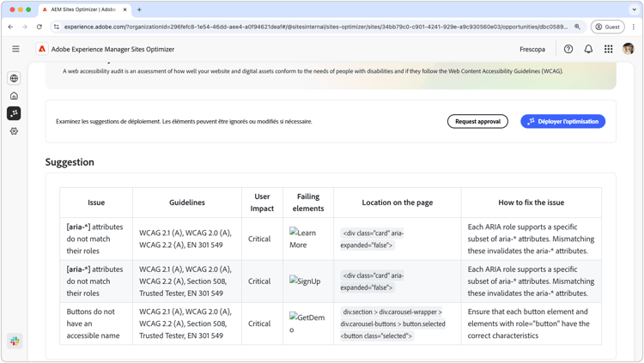Open the hamburger navigation menu
The height and width of the screenshot is (363, 644).
(x=15, y=49)
